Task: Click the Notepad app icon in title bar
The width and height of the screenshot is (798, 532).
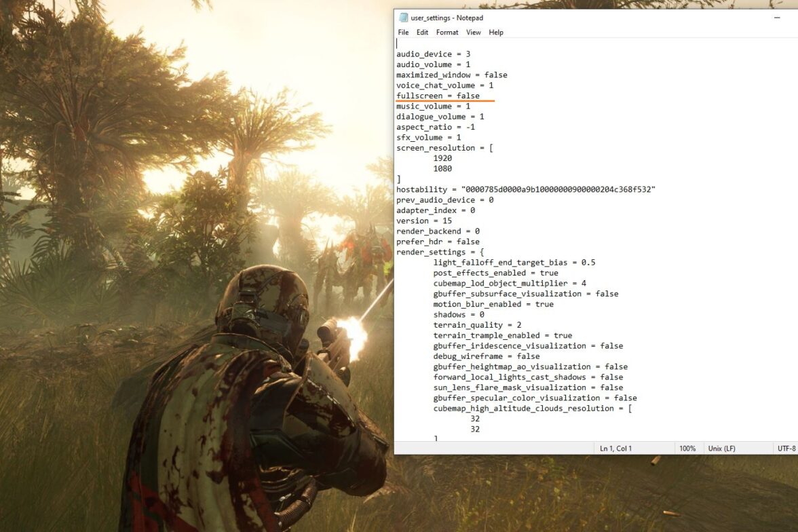Action: coord(403,18)
